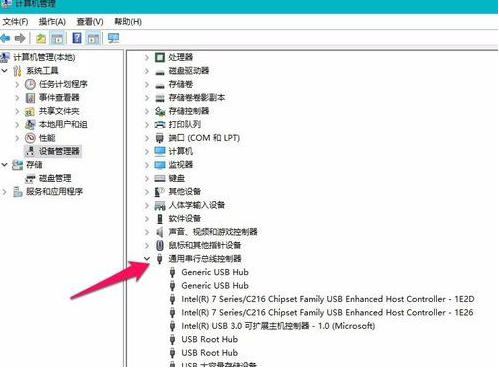Click the Forward arrow toolbar icon
499x368 pixels.
pos(20,38)
